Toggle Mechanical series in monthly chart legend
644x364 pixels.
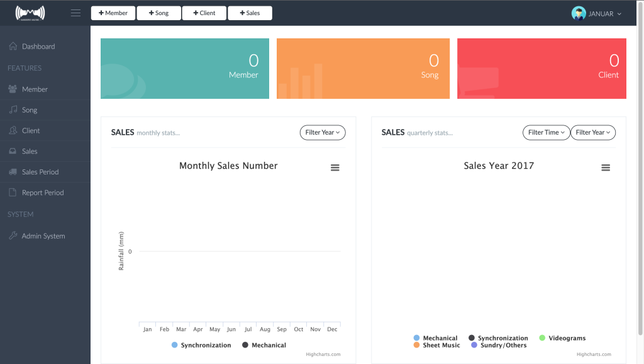tap(264, 345)
